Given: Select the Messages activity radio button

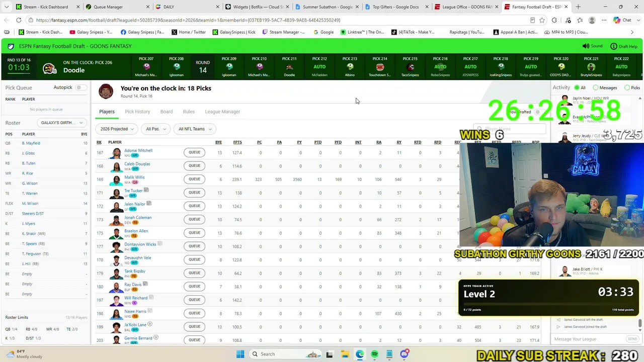Looking at the screenshot, I should 596,87.
